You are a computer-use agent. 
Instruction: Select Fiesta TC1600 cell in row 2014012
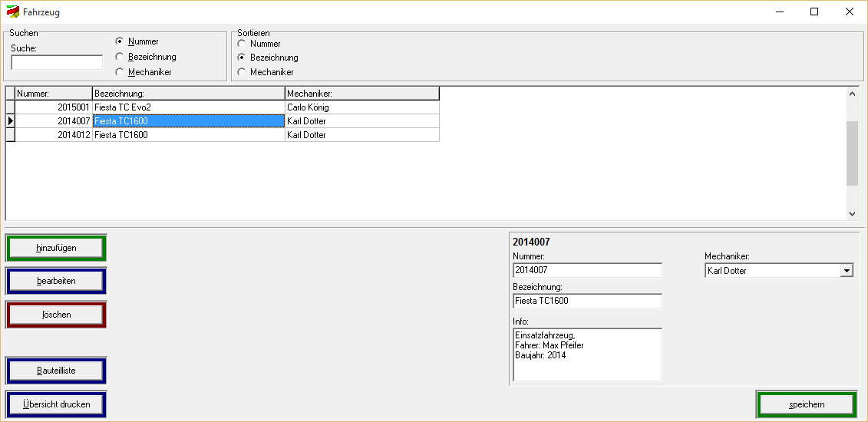pos(189,135)
